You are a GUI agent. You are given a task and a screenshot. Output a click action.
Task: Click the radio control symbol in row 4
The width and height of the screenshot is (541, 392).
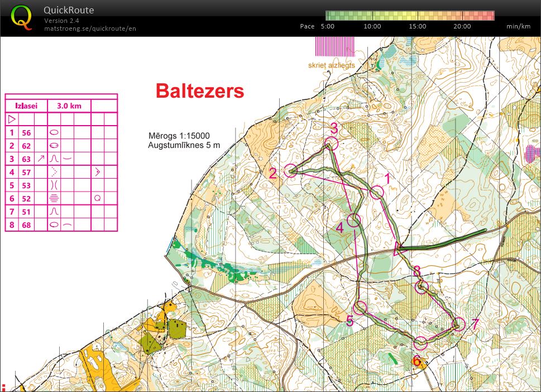click(98, 171)
